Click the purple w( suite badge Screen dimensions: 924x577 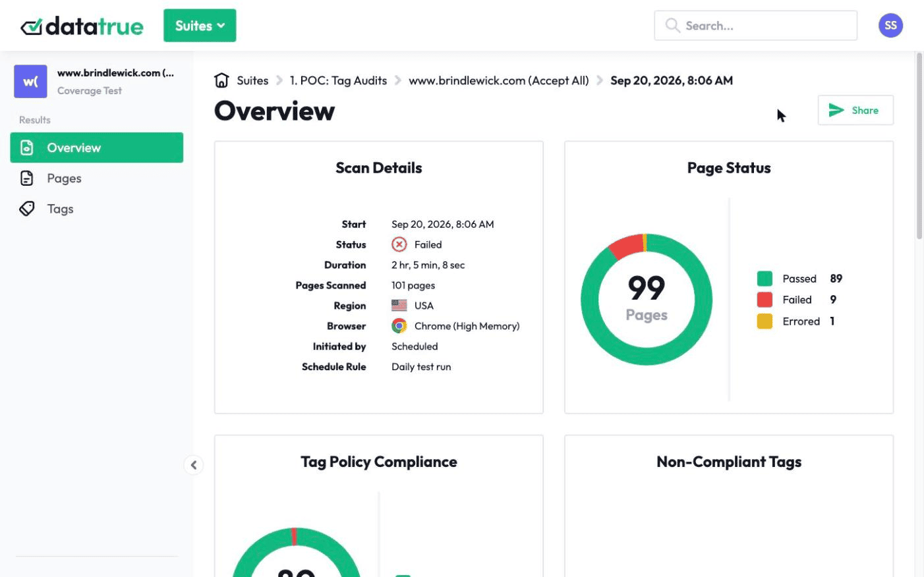pyautogui.click(x=30, y=82)
